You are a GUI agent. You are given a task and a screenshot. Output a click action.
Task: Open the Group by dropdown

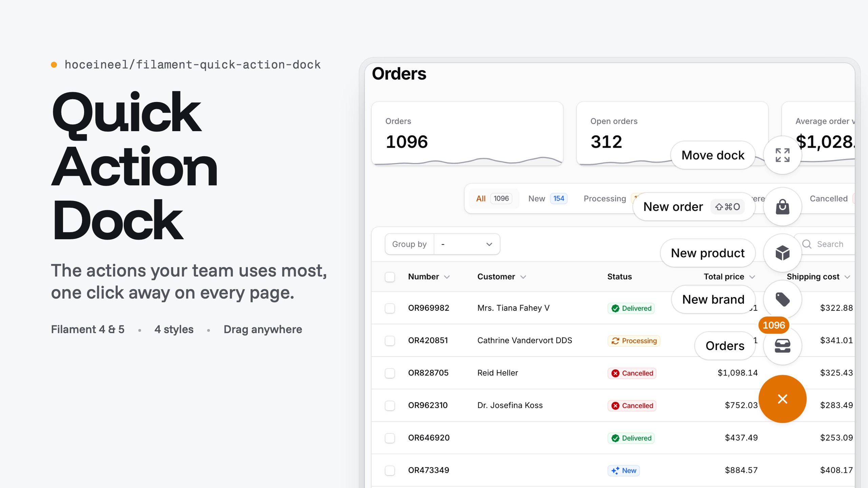[x=467, y=244]
